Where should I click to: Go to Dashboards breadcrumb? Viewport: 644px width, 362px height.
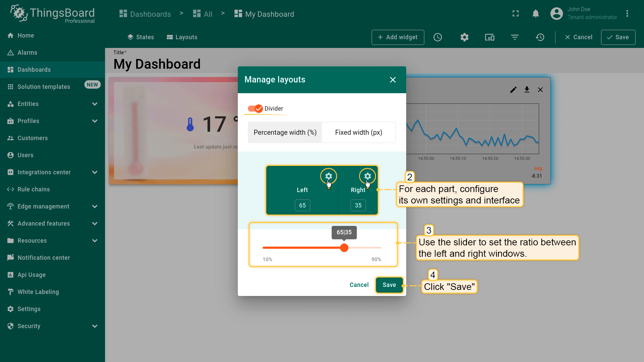coord(145,14)
